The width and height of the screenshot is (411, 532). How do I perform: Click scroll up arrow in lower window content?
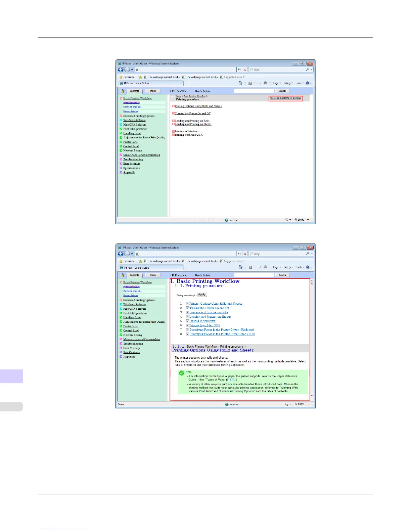point(312,280)
